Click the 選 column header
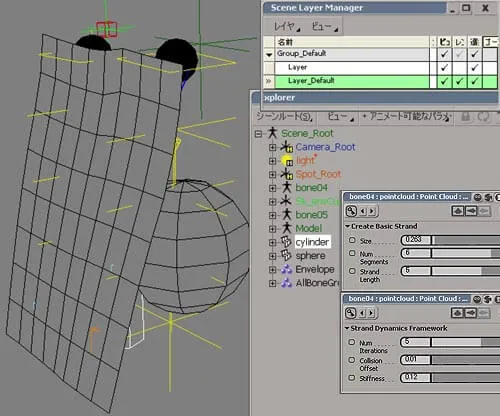 click(474, 42)
